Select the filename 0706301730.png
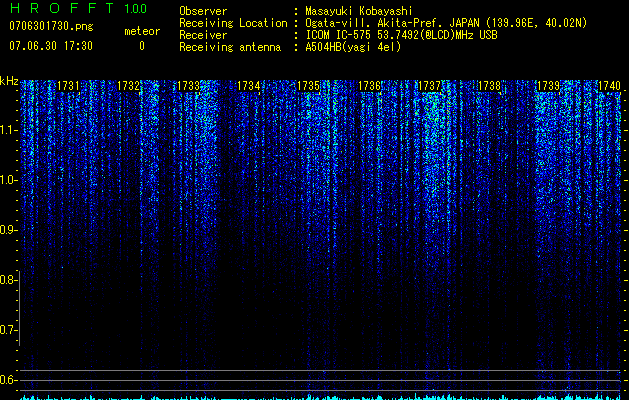The width and height of the screenshot is (629, 400). [51, 27]
